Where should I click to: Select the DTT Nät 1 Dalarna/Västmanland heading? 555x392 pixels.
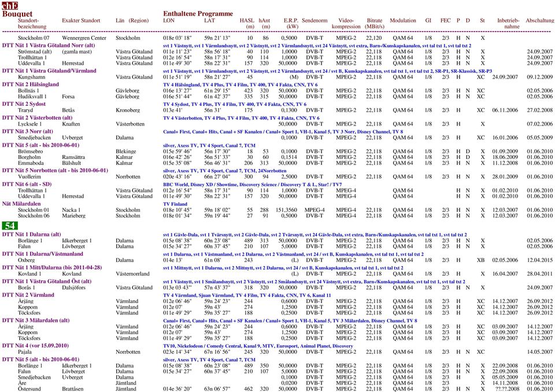(42, 254)
